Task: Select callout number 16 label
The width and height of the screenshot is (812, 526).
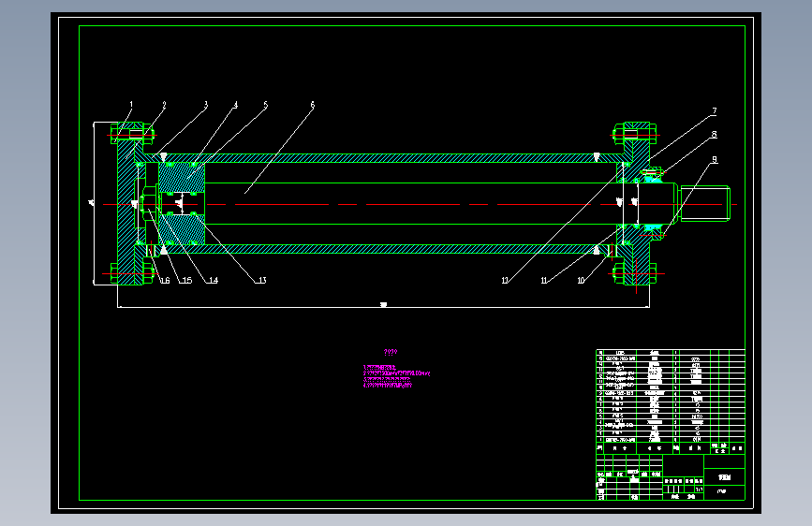Action: tap(165, 281)
